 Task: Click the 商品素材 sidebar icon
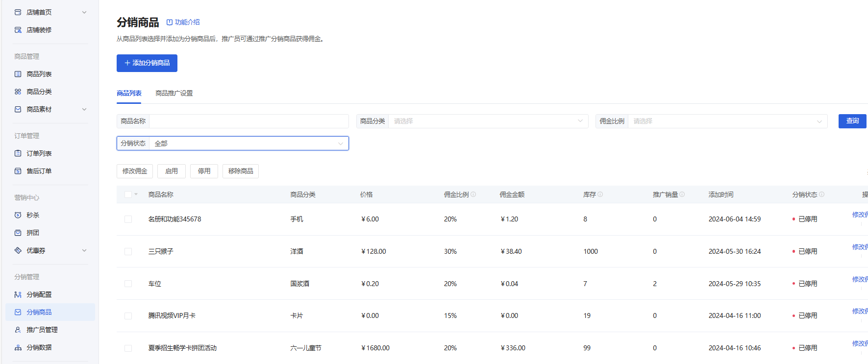(18, 109)
